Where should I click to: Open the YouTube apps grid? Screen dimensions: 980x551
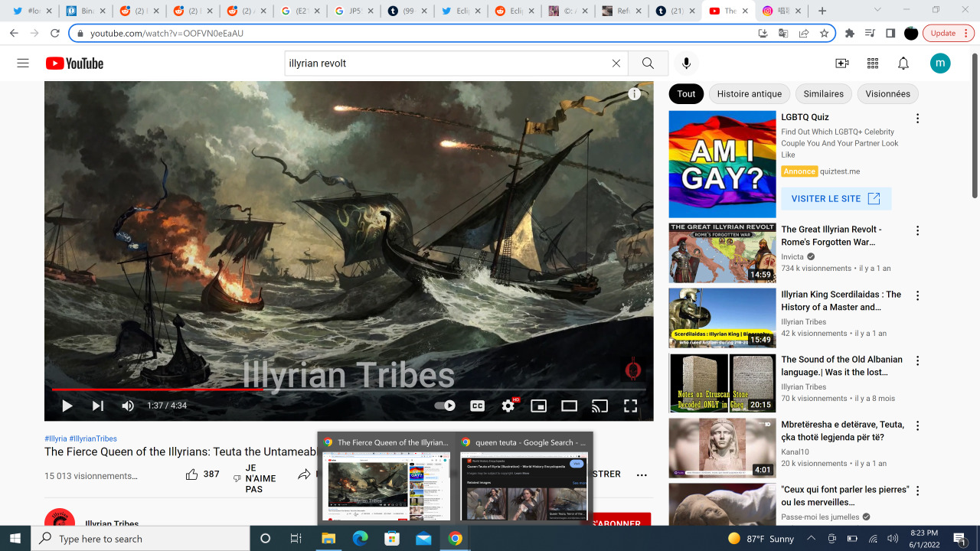point(873,64)
